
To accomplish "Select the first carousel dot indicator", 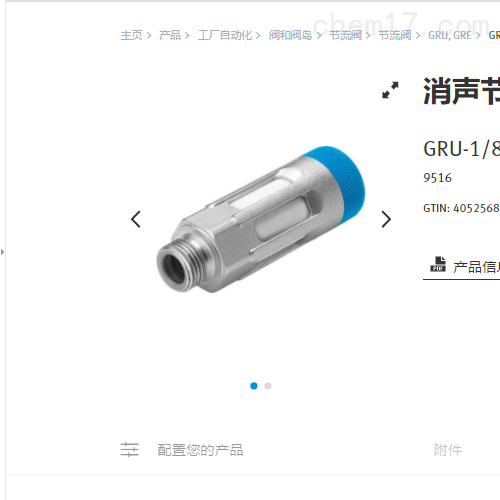I will point(254,386).
